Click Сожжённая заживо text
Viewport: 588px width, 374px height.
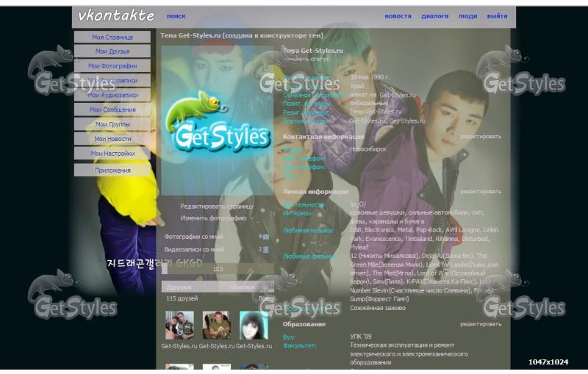point(378,308)
